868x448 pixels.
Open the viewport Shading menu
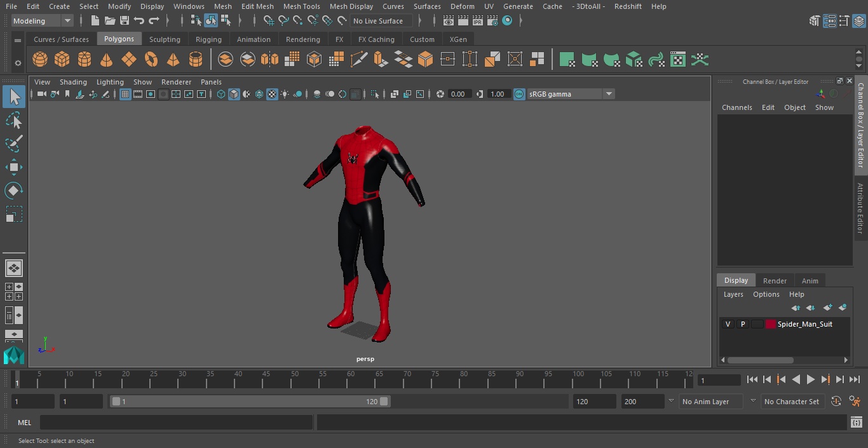coord(73,82)
